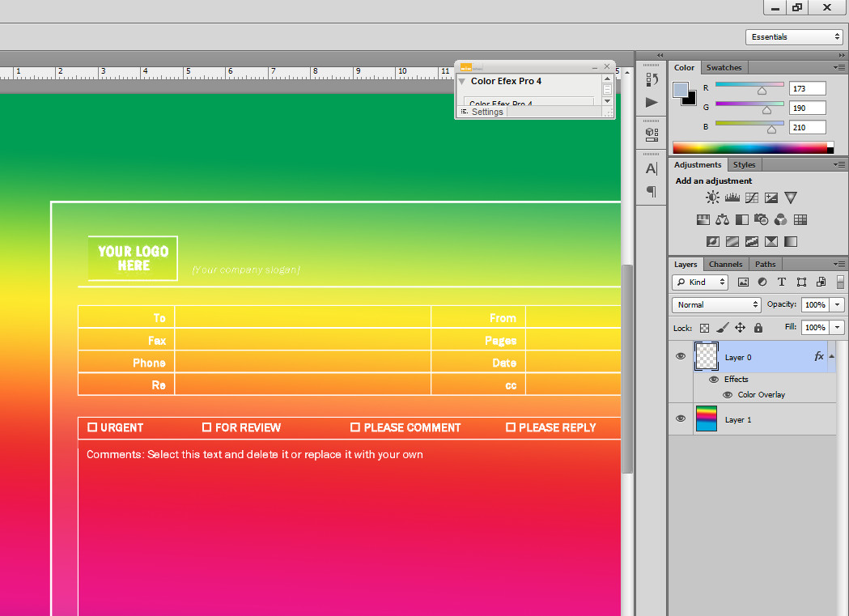Toggle filter for type layers
This screenshot has width=849, height=616.
pos(781,282)
